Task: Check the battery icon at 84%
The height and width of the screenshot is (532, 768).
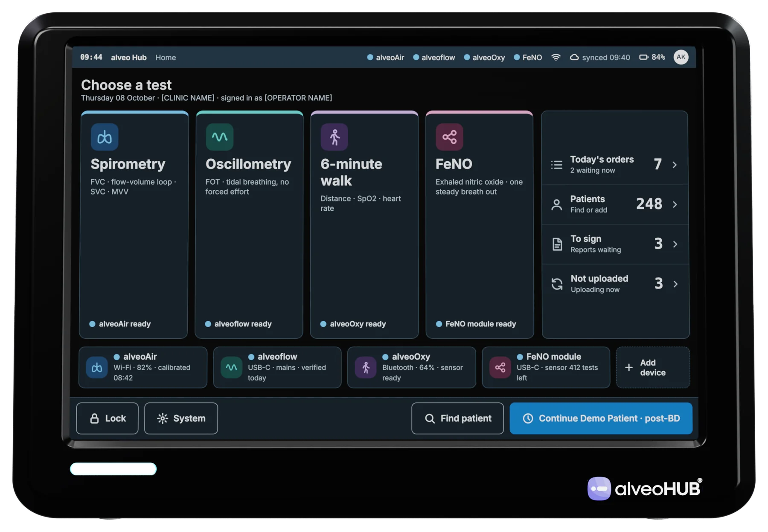Action: (643, 57)
